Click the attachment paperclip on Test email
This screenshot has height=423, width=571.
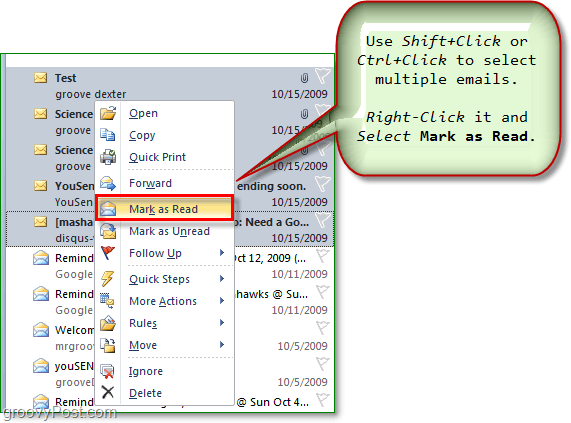point(304,78)
